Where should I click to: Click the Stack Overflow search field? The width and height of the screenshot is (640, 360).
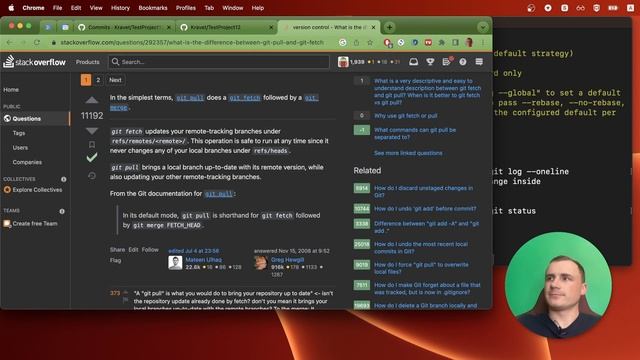pyautogui.click(x=219, y=62)
